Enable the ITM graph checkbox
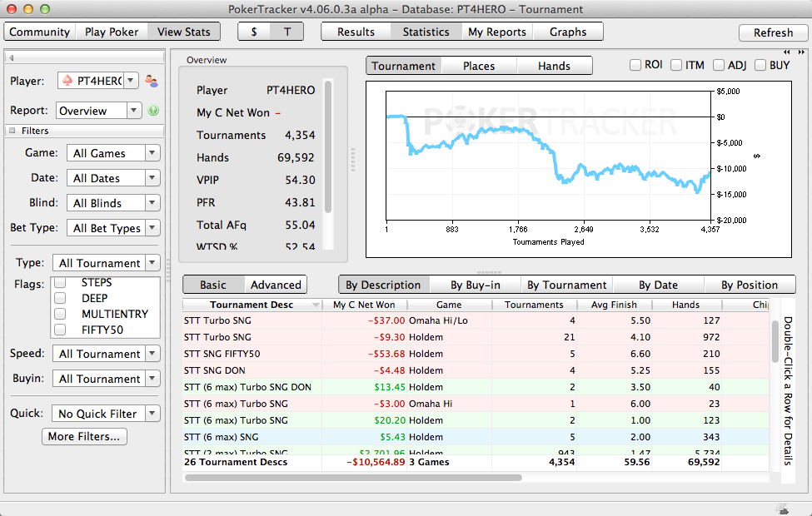The image size is (812, 516). tap(675, 65)
